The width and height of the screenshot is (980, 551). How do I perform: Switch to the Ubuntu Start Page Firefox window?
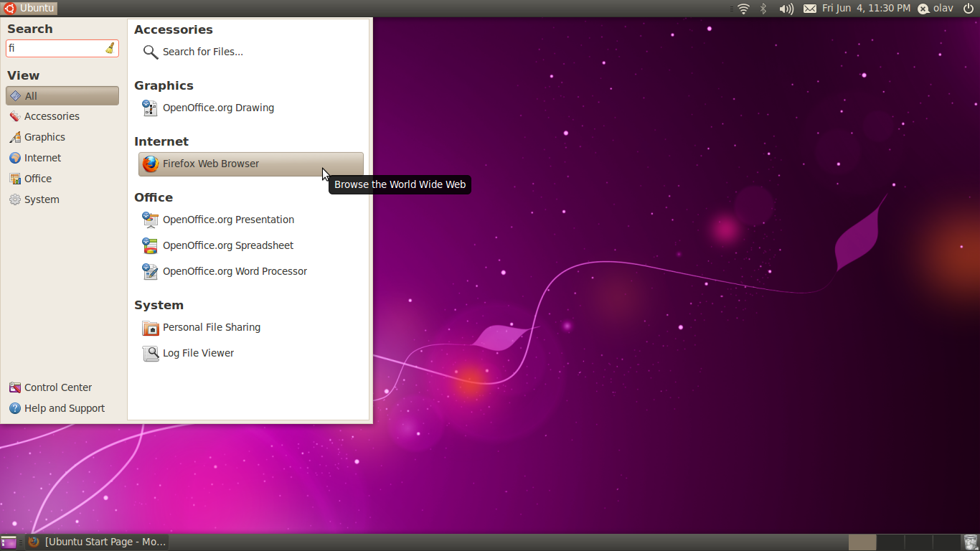point(98,542)
